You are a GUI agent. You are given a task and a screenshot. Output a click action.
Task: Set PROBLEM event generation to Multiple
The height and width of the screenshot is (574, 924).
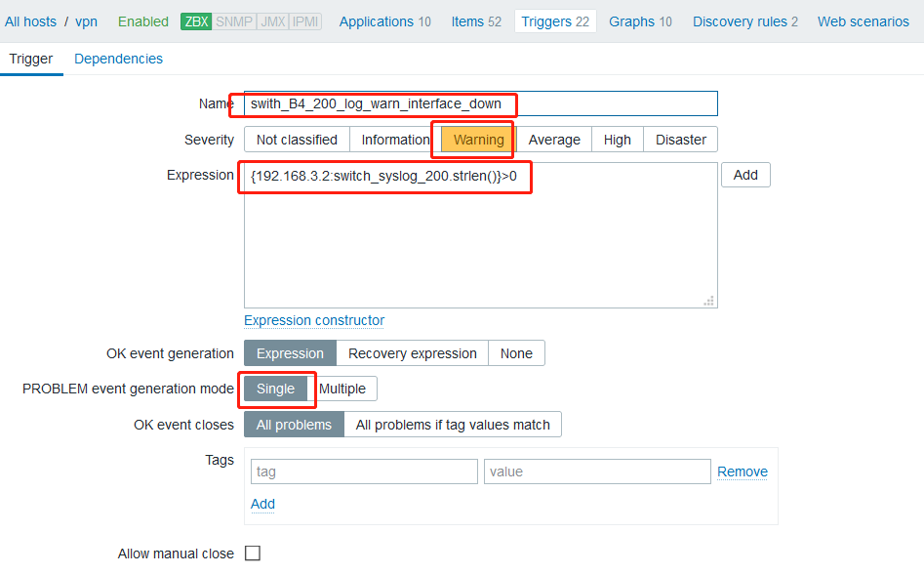[x=342, y=389]
